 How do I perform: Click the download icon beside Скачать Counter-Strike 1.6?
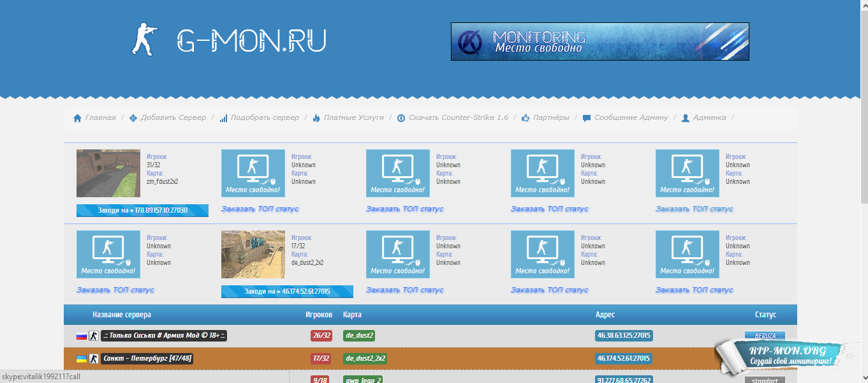tap(401, 118)
